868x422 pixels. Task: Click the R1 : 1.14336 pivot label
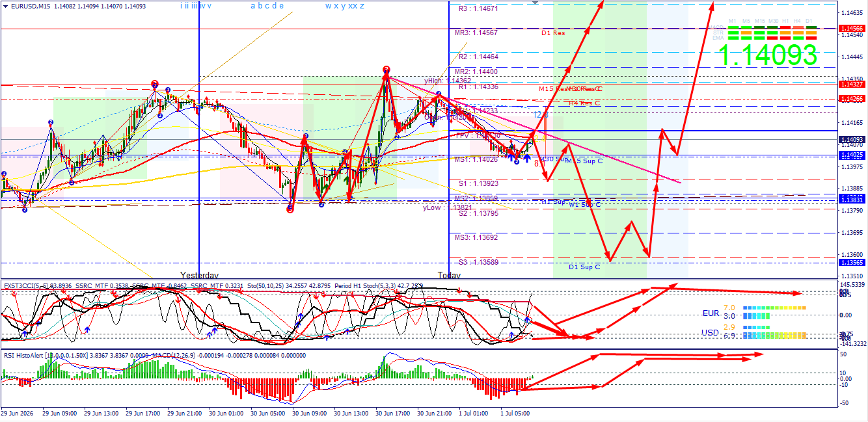[478, 86]
